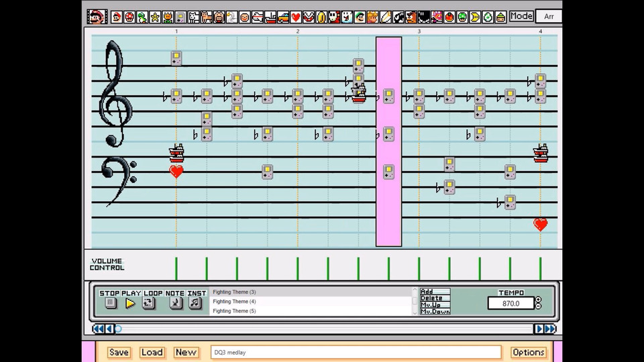This screenshot has width=644, height=362.
Task: Toggle the Mode button
Action: click(521, 16)
